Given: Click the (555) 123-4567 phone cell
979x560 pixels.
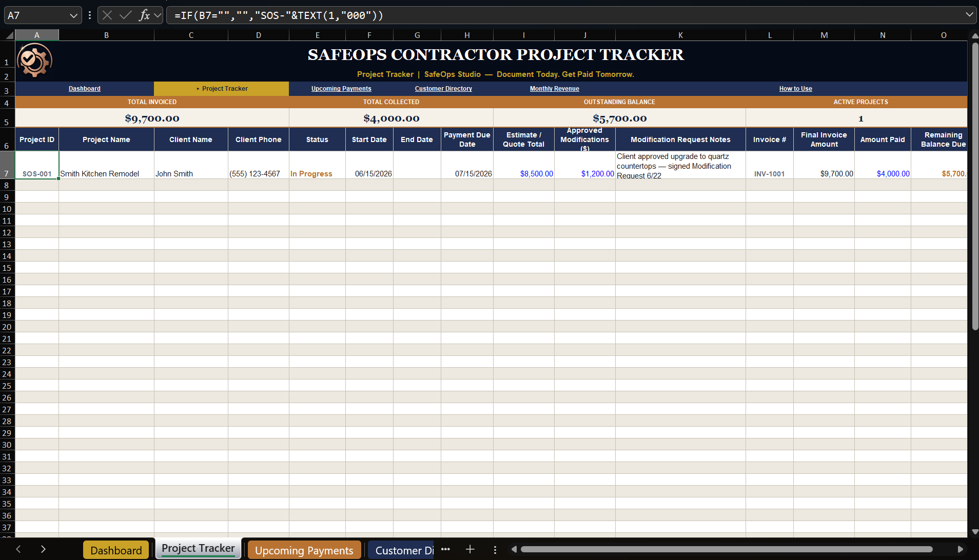Looking at the screenshot, I should tap(259, 165).
